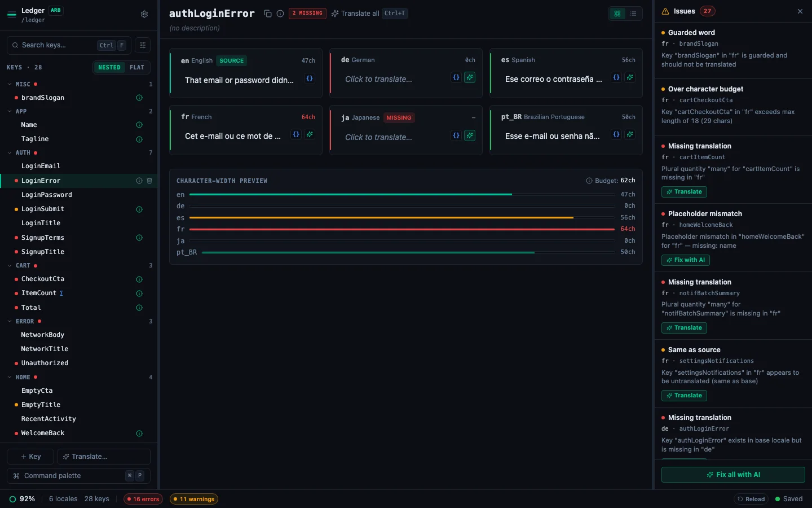
Task: Open info icon on SignupTerms row
Action: coord(139,238)
